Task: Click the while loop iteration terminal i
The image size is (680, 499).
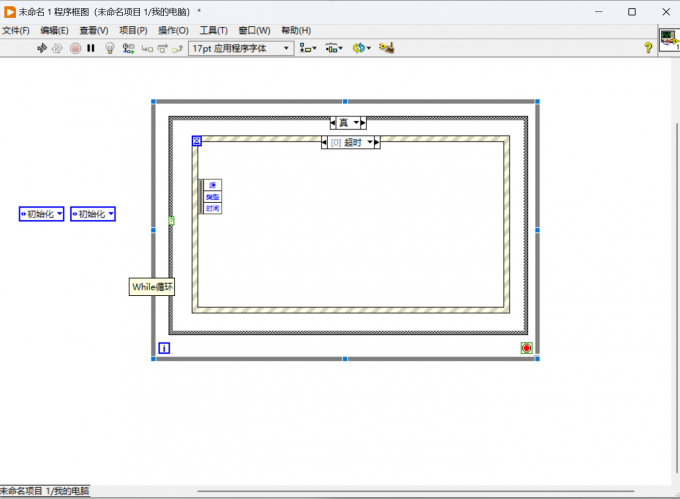Action: click(x=164, y=348)
